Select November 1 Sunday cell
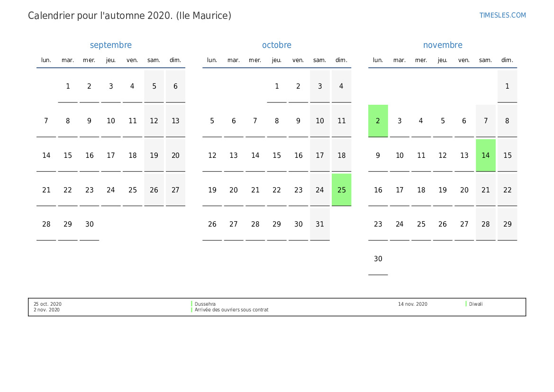 click(x=507, y=86)
